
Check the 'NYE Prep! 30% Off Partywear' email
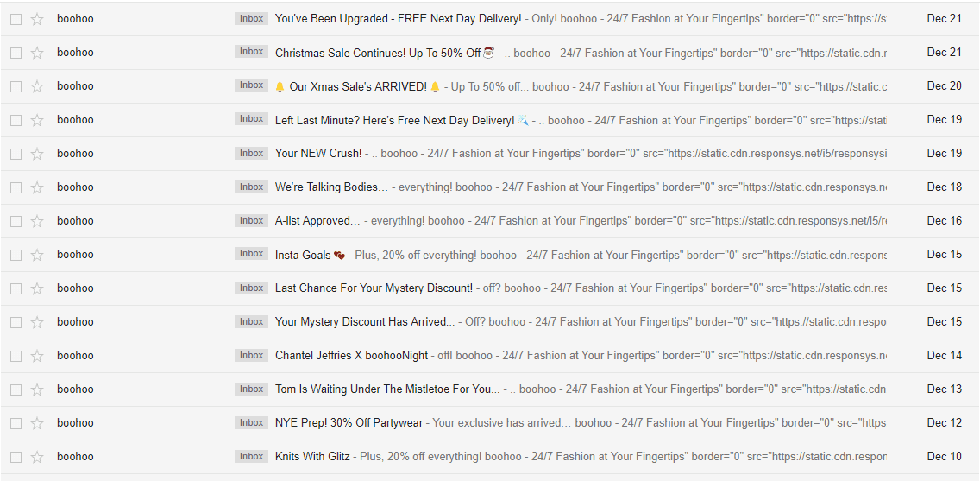click(16, 423)
